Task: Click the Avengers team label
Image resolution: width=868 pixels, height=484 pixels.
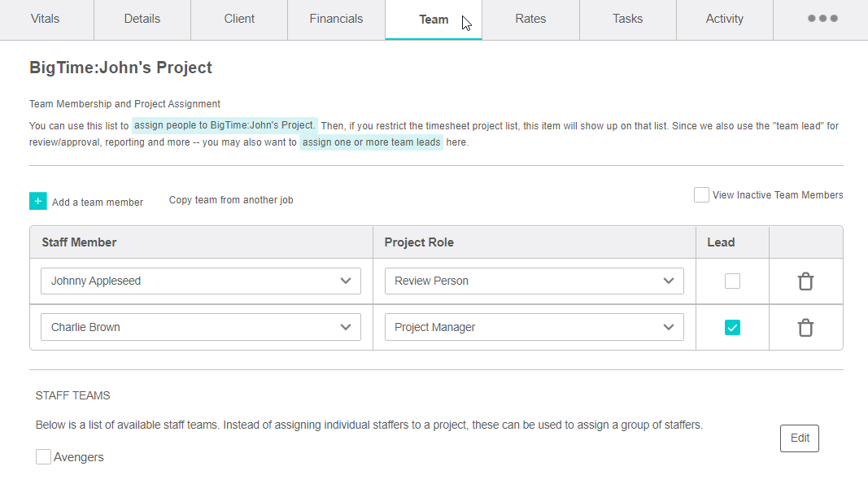Action: [x=79, y=457]
